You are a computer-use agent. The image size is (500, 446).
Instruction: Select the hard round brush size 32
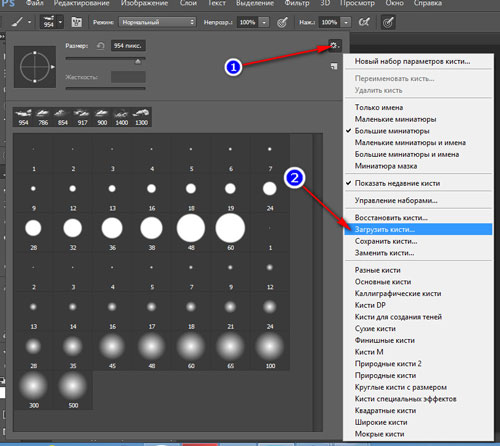[73, 233]
